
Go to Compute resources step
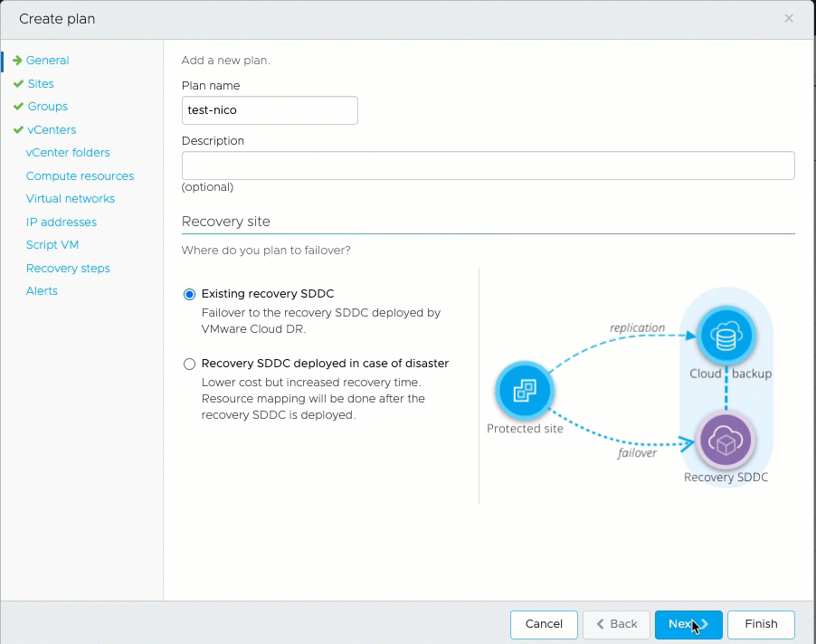(x=80, y=176)
